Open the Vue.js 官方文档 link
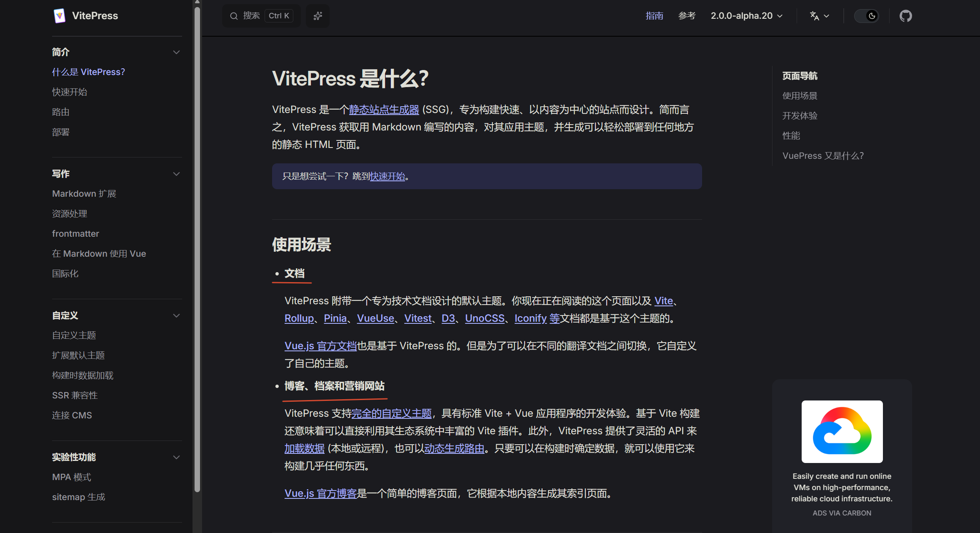 click(320, 346)
